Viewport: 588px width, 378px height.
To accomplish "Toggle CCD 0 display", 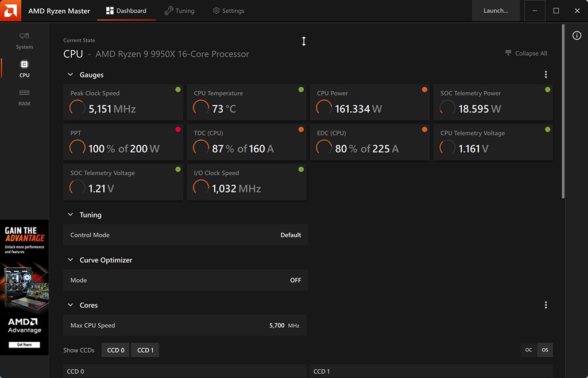I will click(x=115, y=350).
